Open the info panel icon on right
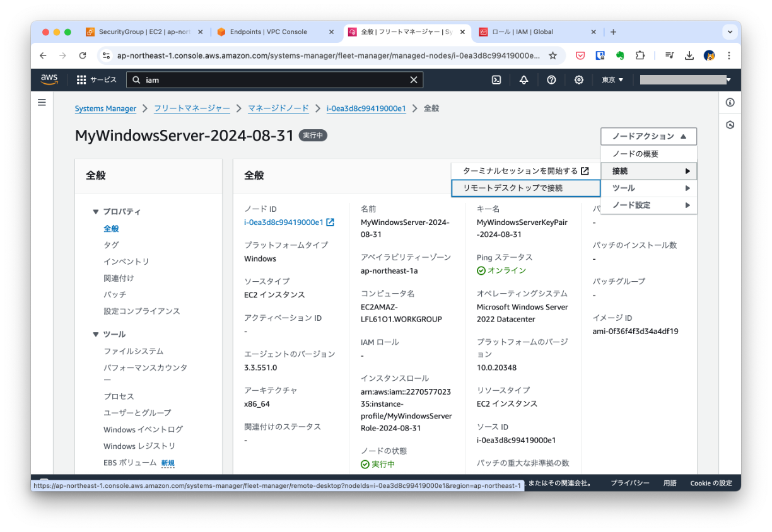Image resolution: width=772 pixels, height=532 pixels. (x=730, y=102)
